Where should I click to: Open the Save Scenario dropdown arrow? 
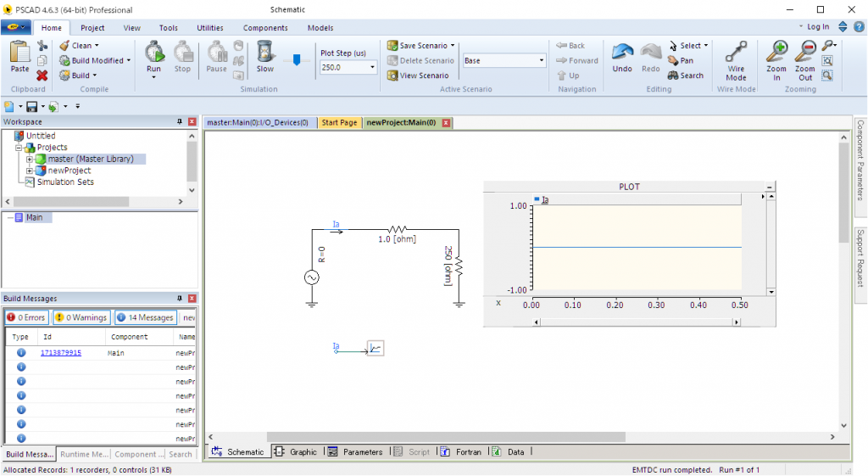[453, 46]
